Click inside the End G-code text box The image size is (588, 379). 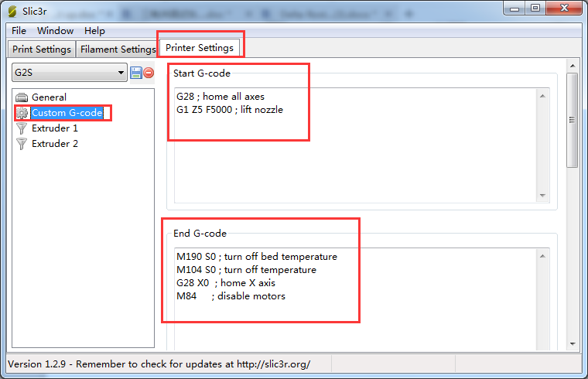click(x=355, y=299)
